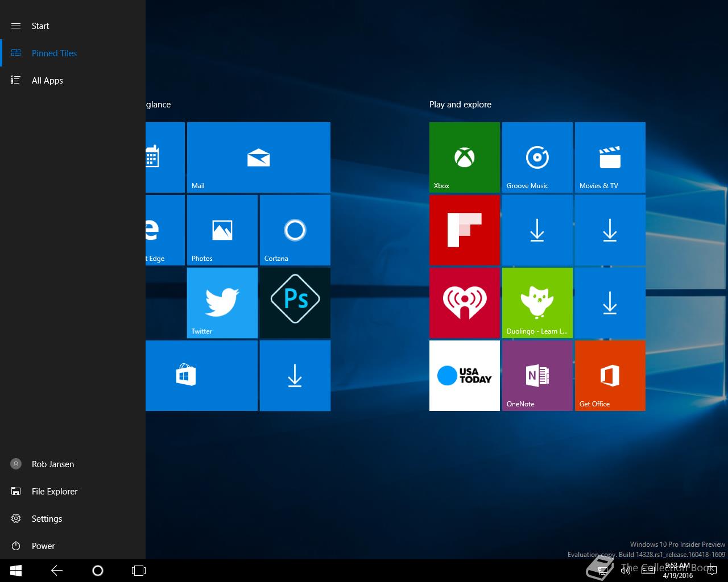728x582 pixels.
Task: Open the network status tray icon
Action: tap(603, 571)
